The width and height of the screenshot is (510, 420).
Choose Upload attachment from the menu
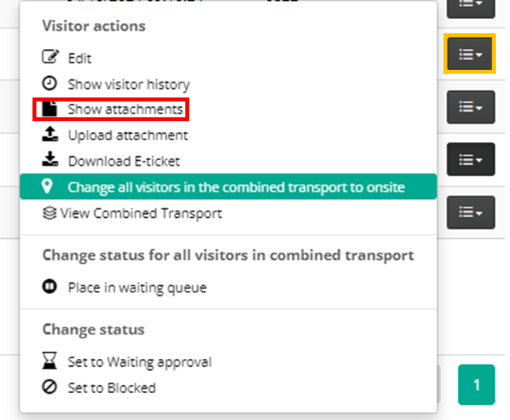pyautogui.click(x=127, y=135)
